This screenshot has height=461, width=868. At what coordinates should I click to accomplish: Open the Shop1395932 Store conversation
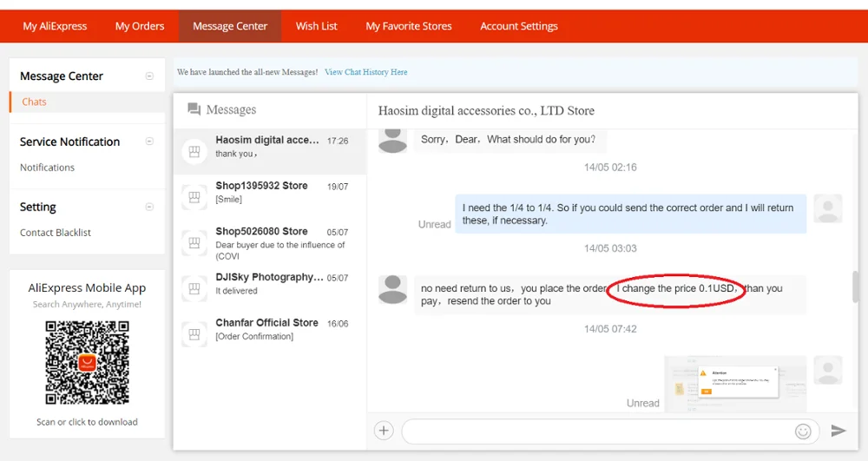click(x=270, y=197)
